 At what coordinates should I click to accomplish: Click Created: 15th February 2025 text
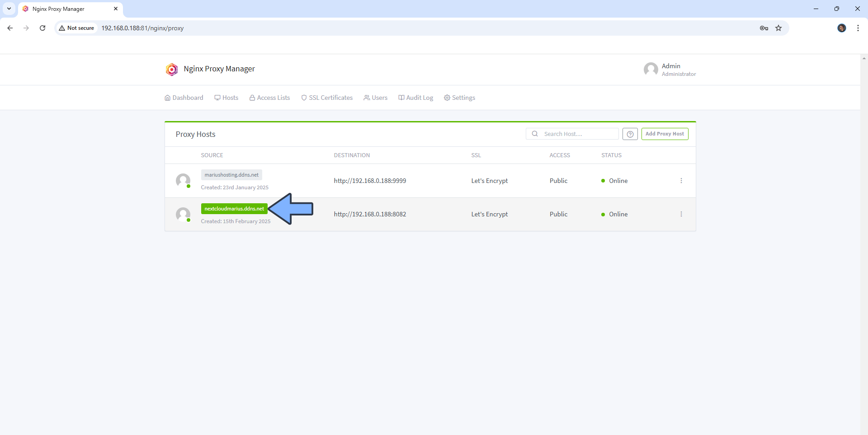pyautogui.click(x=236, y=221)
